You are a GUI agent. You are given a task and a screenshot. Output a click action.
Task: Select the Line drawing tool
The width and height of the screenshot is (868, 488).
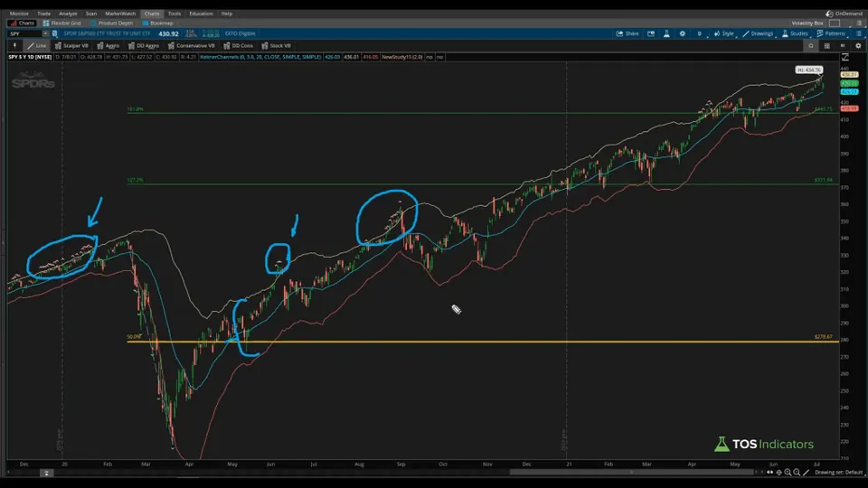[36, 46]
